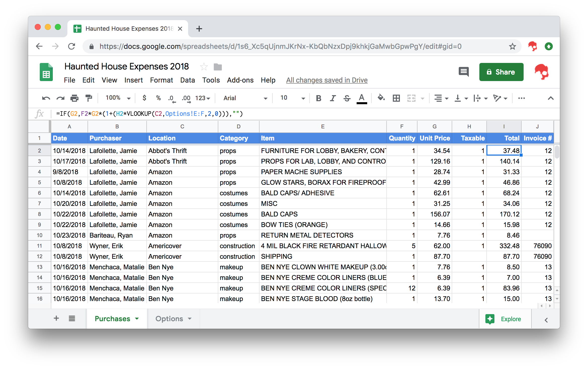588x369 pixels.
Task: Open vertical align dropdown
Action: [x=461, y=98]
